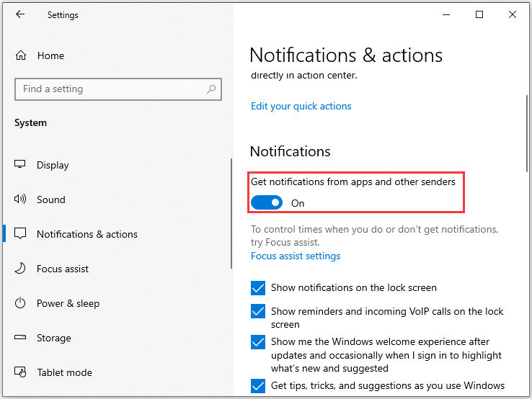The width and height of the screenshot is (532, 399).
Task: Click the Focus assist moon icon
Action: click(21, 269)
